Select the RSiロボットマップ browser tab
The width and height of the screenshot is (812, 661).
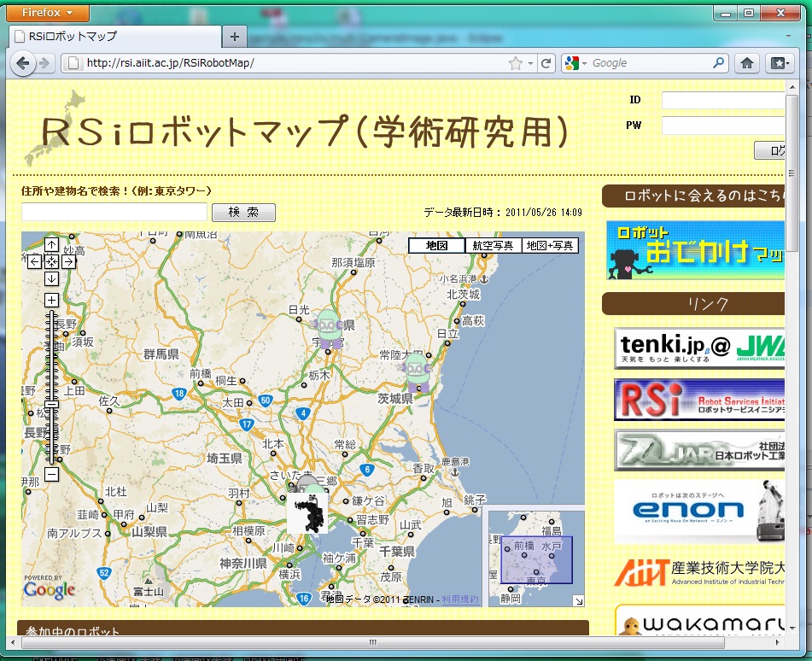pyautogui.click(x=115, y=37)
